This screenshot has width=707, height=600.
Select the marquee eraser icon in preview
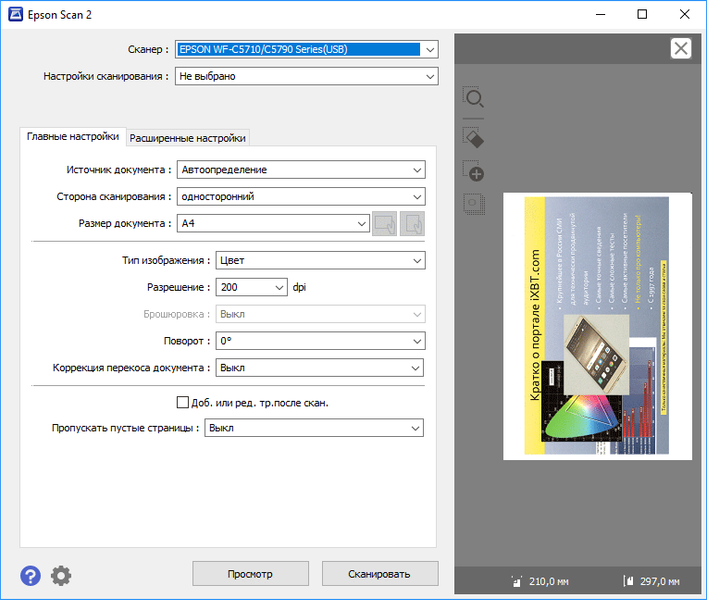(473, 137)
